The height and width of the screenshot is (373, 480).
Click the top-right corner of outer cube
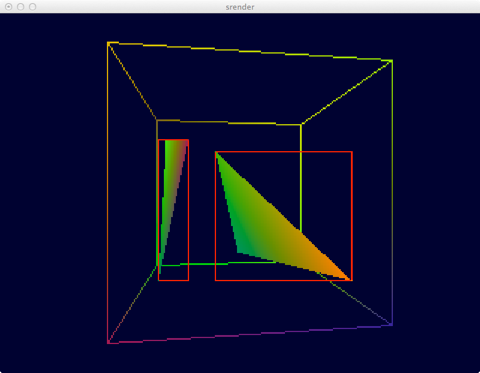point(392,61)
